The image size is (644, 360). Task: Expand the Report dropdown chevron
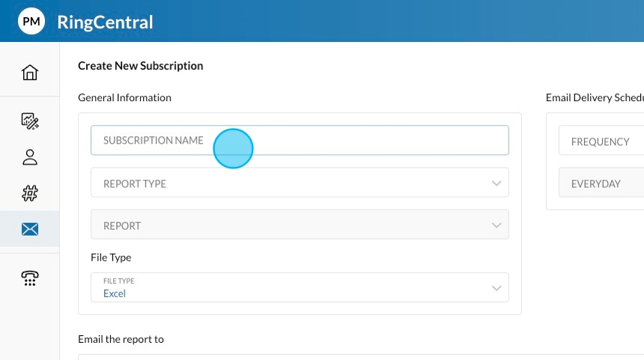(x=496, y=225)
